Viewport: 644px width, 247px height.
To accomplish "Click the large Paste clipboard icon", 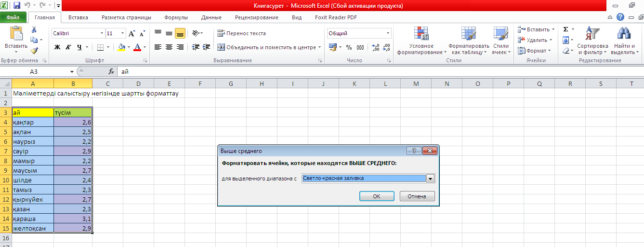I will pos(16,33).
